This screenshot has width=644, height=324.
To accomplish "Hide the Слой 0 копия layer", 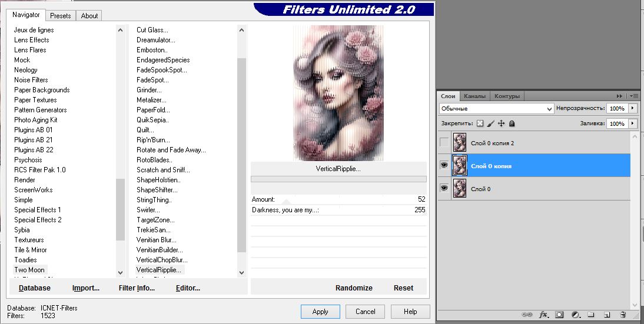I will point(444,166).
